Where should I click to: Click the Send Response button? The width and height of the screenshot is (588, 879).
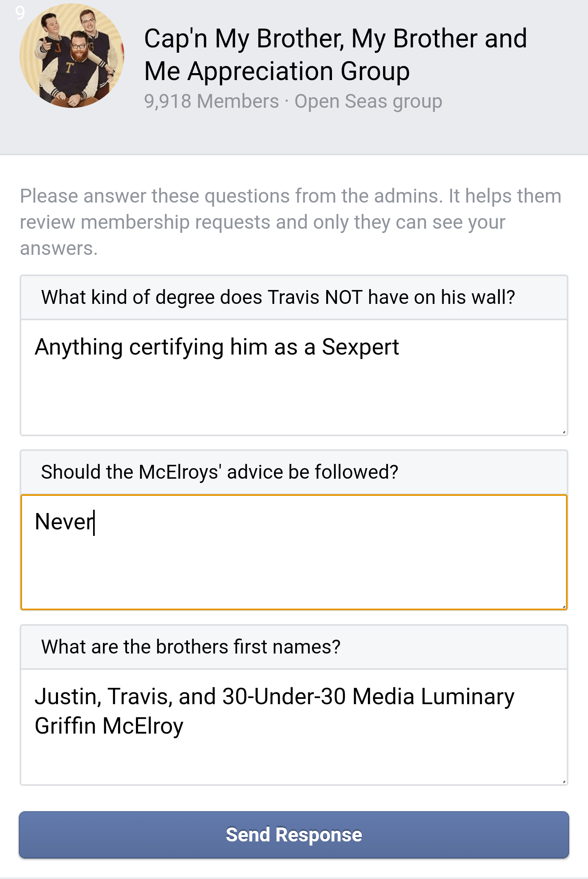(293, 834)
